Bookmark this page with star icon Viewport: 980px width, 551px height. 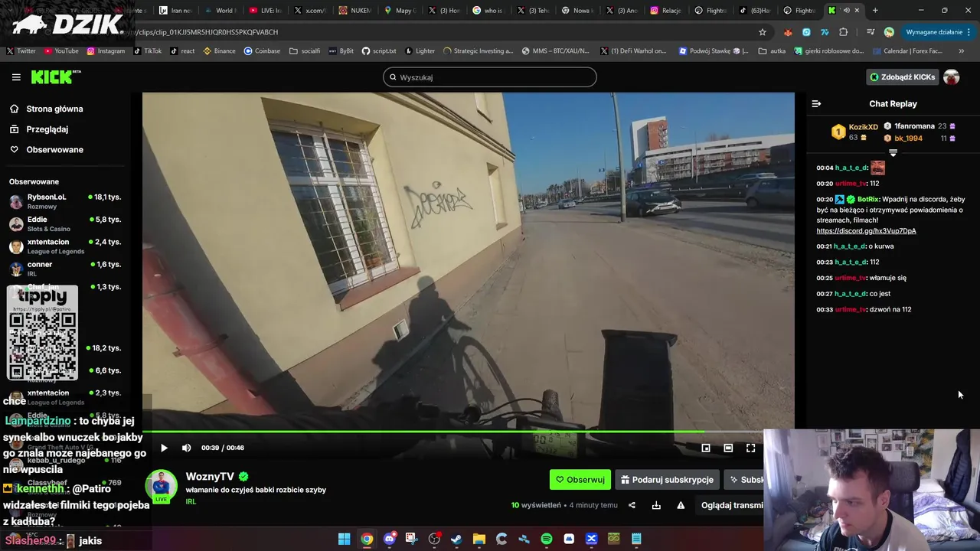click(x=763, y=32)
